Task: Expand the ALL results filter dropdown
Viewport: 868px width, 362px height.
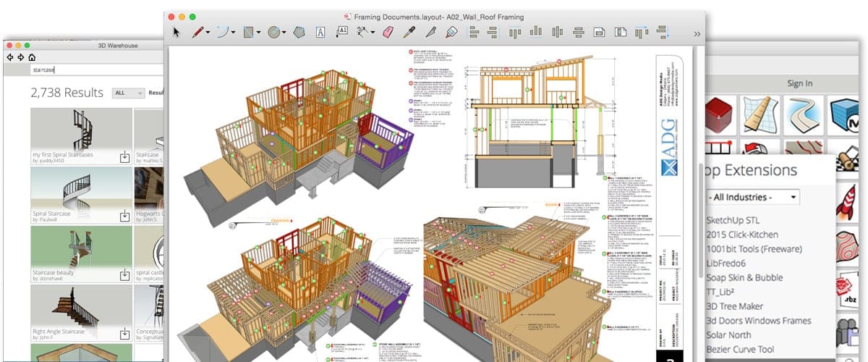Action: pyautogui.click(x=127, y=93)
